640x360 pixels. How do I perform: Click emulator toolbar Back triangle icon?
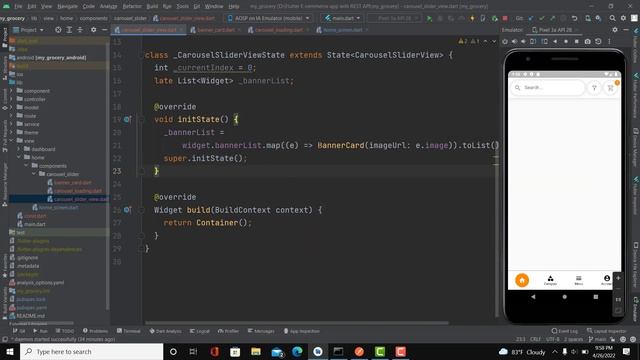click(x=555, y=42)
